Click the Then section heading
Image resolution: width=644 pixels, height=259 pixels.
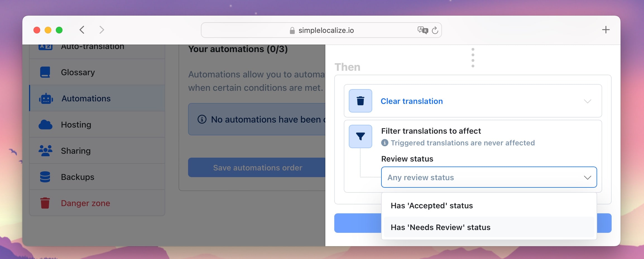pyautogui.click(x=347, y=67)
